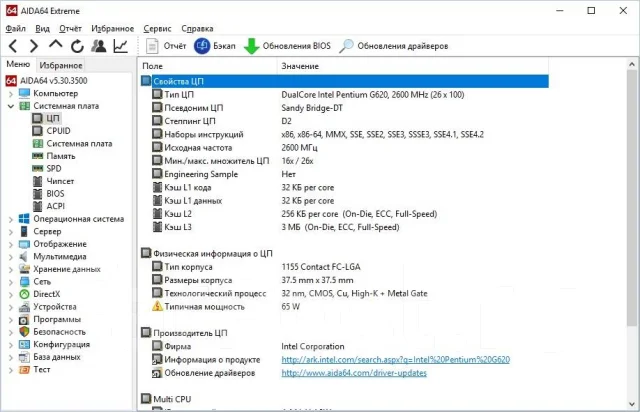Expand the Мультимедиа tree node

tap(11, 257)
